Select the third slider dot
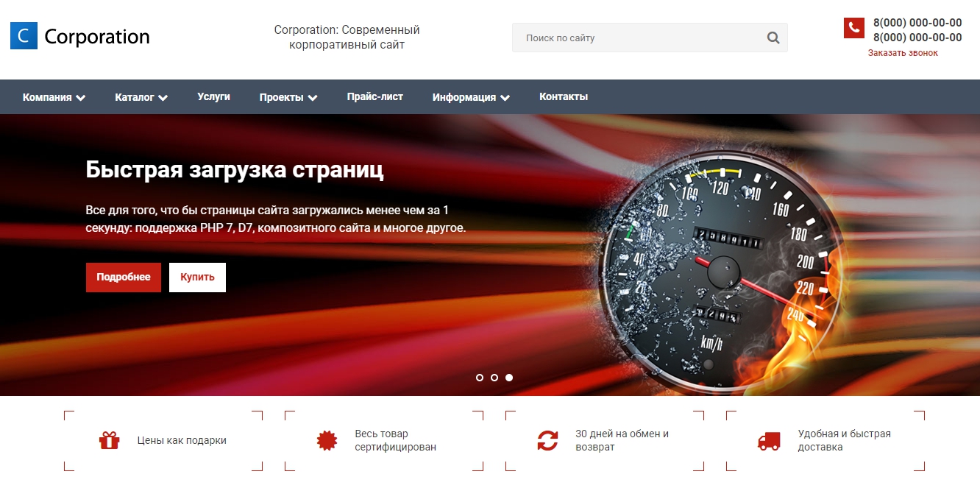Screen dimensions: 980x477 coord(509,378)
